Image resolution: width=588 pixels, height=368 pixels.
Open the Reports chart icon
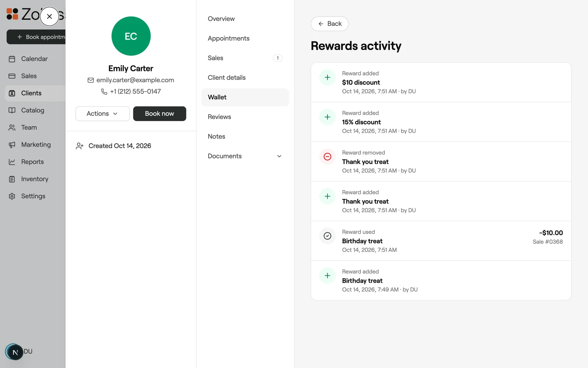click(12, 162)
